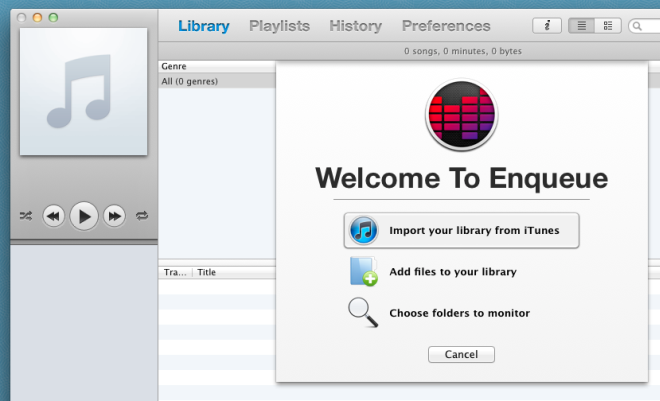Click the album art placeholder
This screenshot has width=660, height=401.
[x=83, y=91]
